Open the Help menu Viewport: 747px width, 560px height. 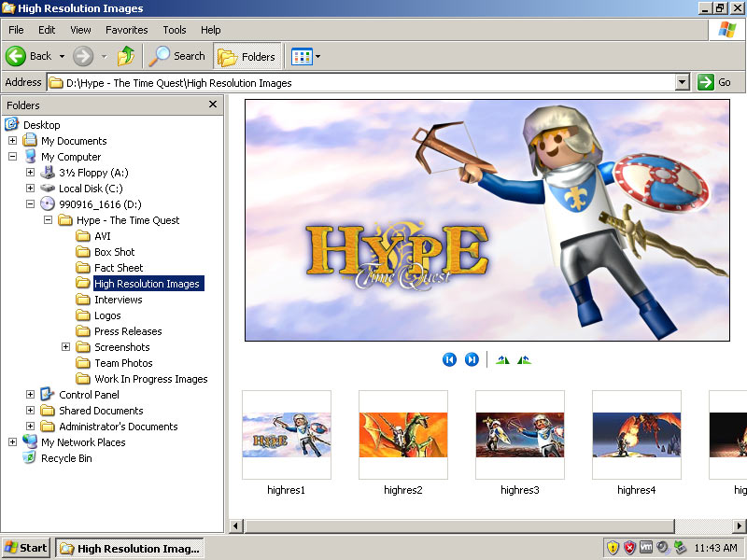coord(211,30)
